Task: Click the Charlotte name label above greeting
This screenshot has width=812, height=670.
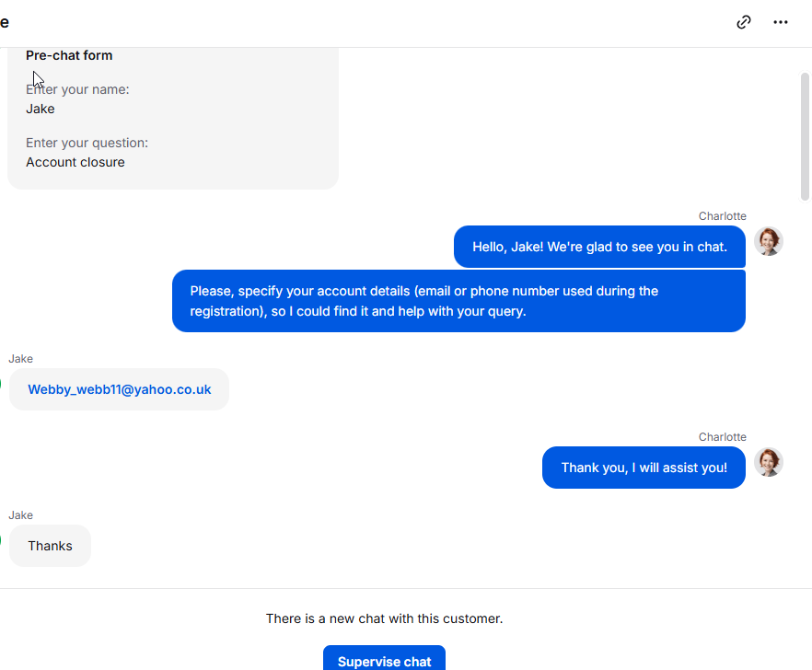Action: tap(722, 216)
